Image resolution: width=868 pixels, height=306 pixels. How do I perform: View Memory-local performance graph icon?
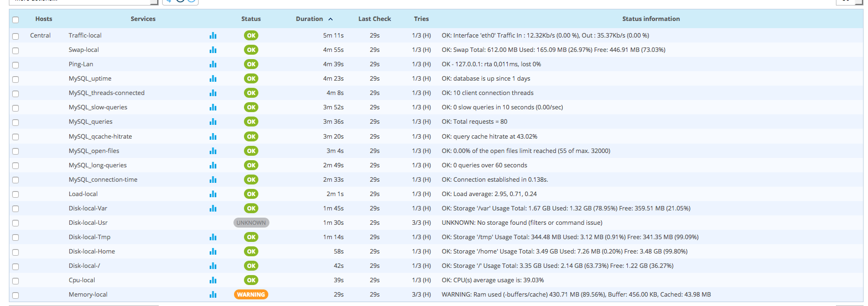point(213,294)
